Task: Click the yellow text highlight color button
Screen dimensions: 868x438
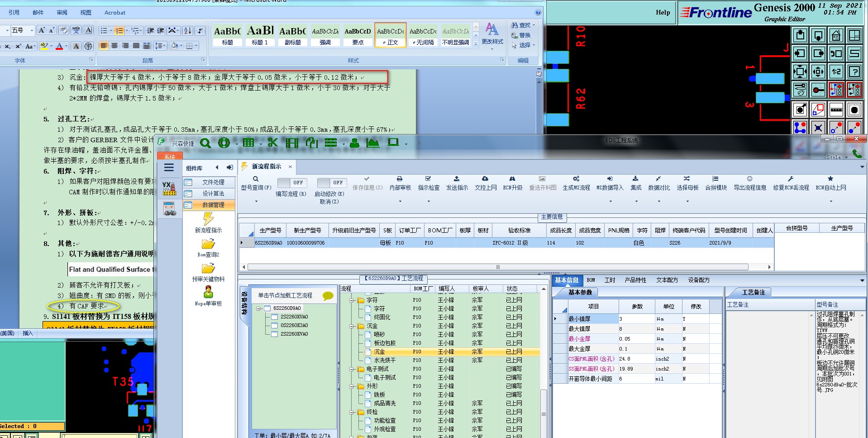Action: coord(44,46)
